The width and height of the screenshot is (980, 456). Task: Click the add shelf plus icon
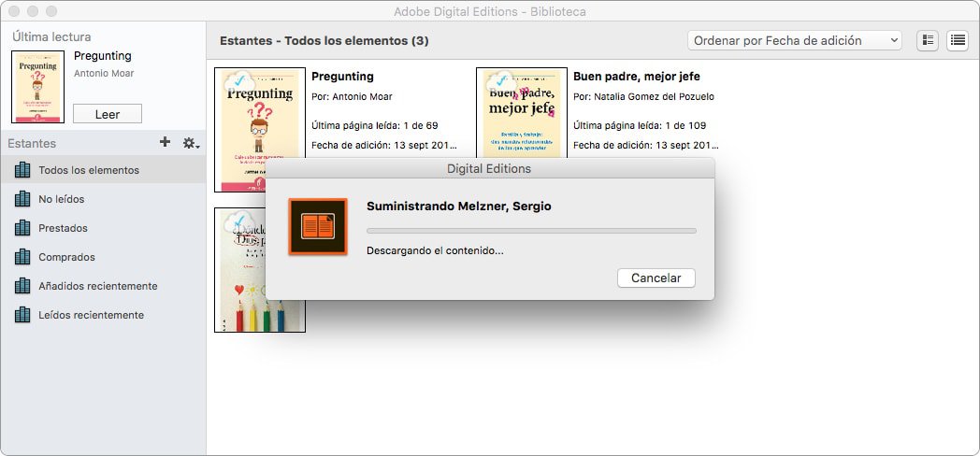165,142
